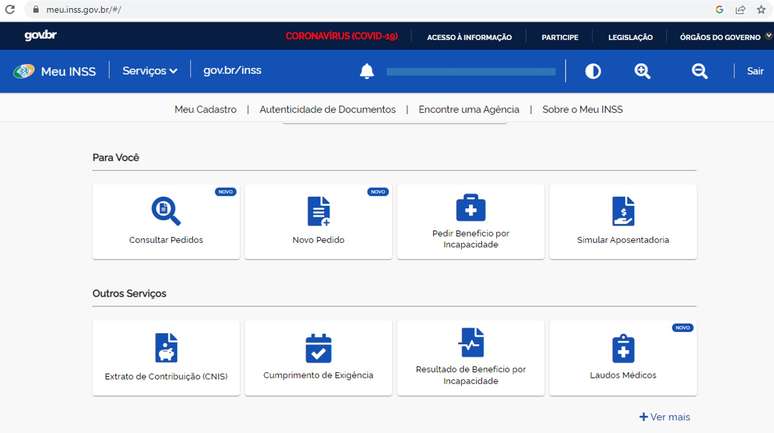Click the user name bar in header

point(471,72)
